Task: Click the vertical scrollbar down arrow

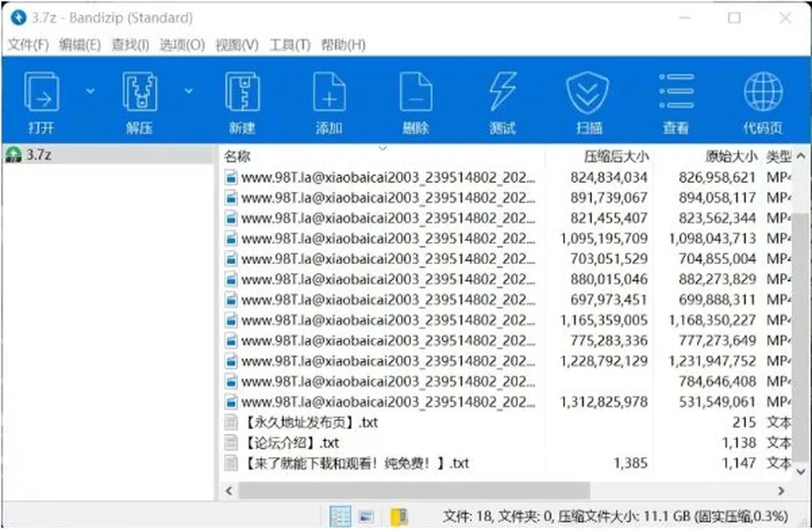Action: point(801,471)
